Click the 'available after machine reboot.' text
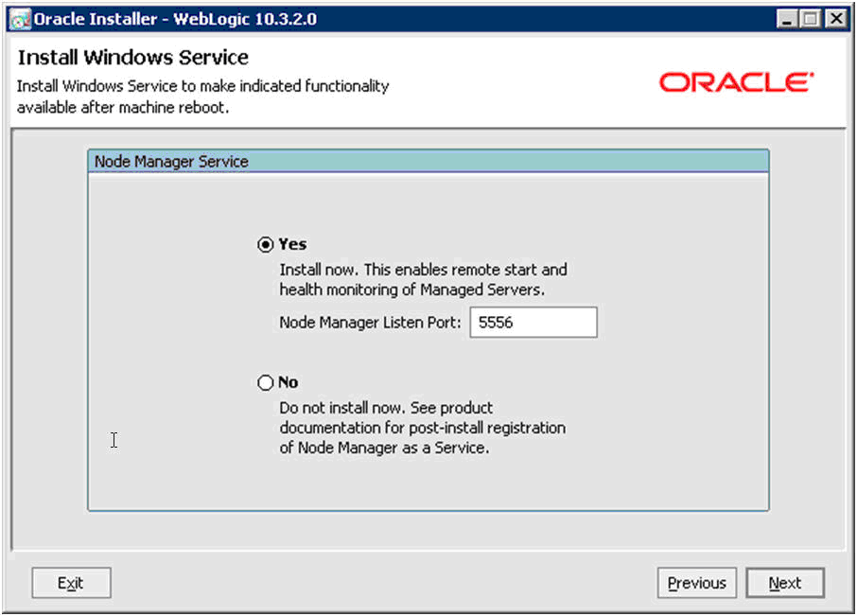The width and height of the screenshot is (857, 616). pyautogui.click(x=123, y=108)
